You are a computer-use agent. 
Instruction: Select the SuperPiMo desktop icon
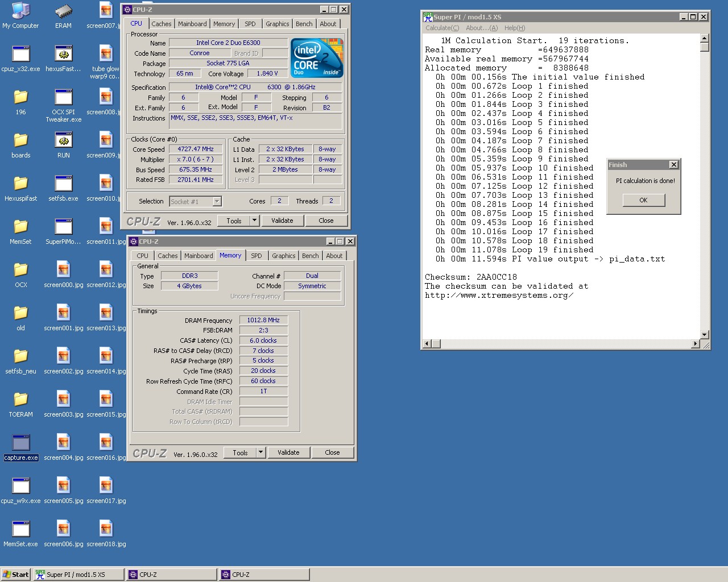tap(63, 231)
